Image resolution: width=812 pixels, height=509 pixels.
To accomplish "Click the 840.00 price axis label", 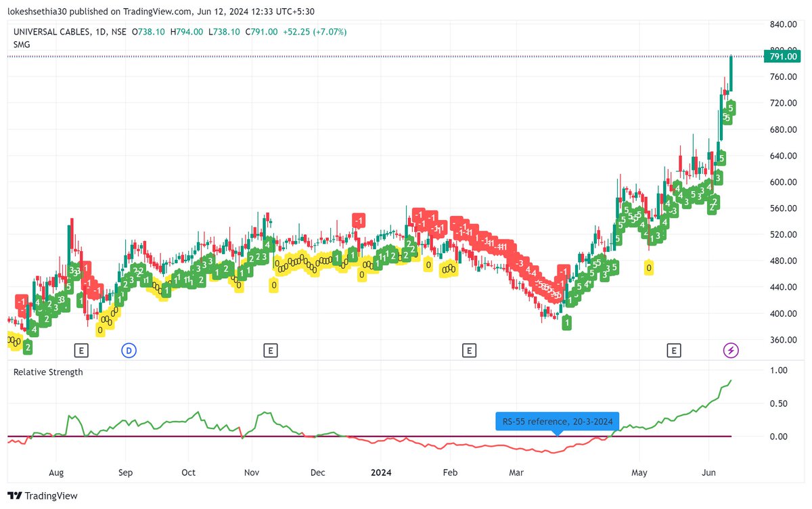I will point(784,24).
